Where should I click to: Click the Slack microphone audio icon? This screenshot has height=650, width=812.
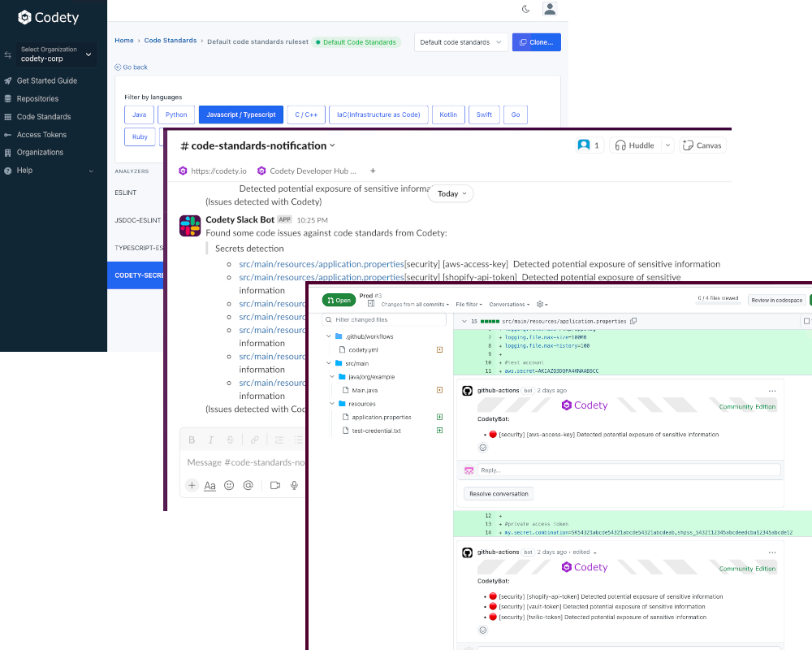[x=294, y=486]
